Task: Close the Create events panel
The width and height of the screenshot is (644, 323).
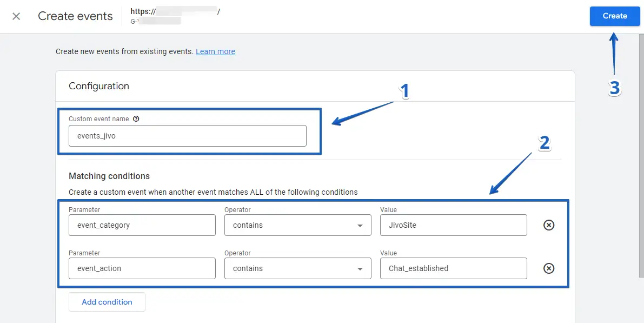Action: click(16, 16)
